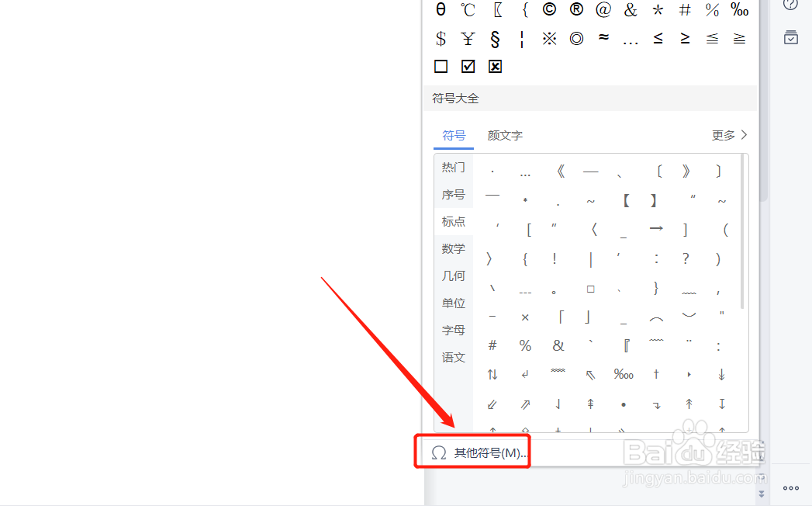Insert the © copyright symbol
812x506 pixels.
click(549, 9)
